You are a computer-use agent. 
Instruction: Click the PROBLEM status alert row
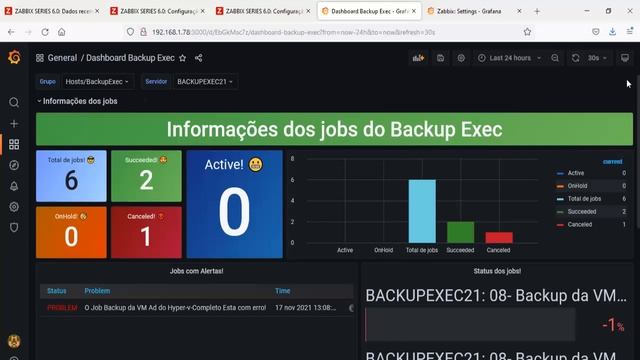pyautogui.click(x=197, y=308)
